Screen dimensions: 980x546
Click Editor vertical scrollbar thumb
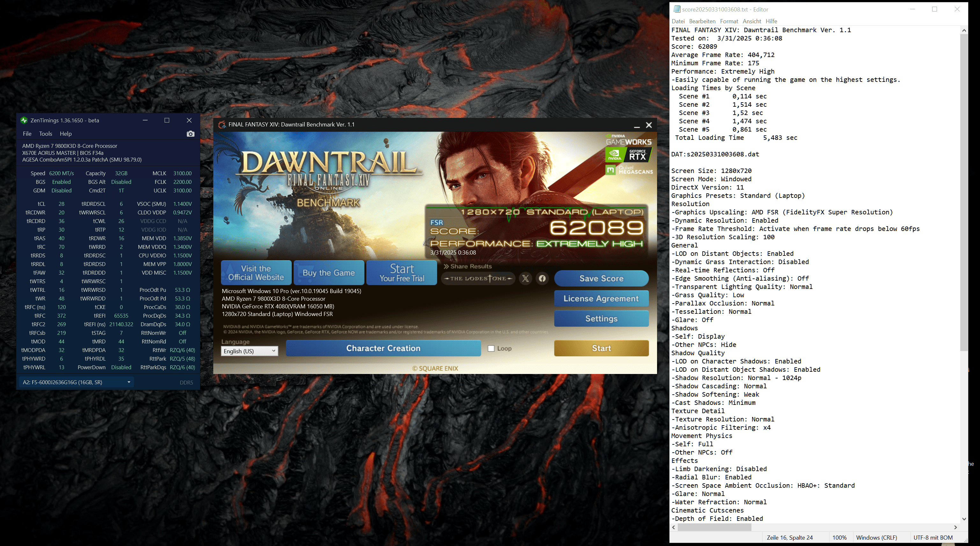coord(964,192)
